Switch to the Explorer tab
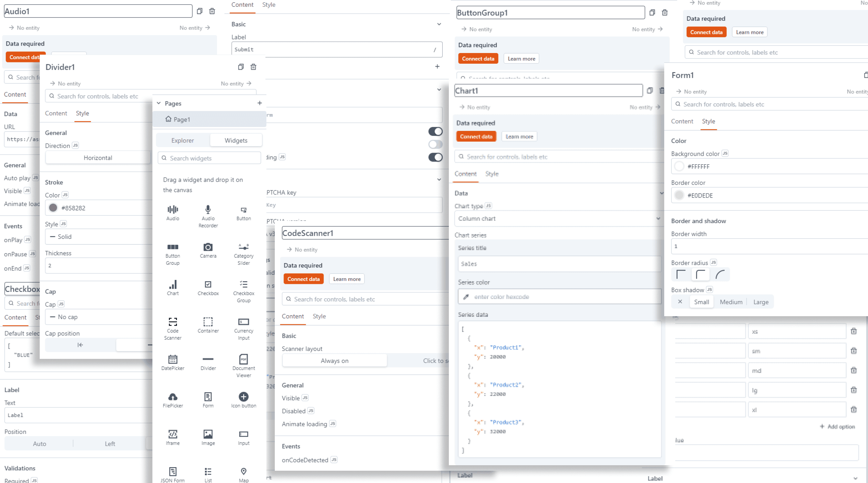 tap(182, 140)
